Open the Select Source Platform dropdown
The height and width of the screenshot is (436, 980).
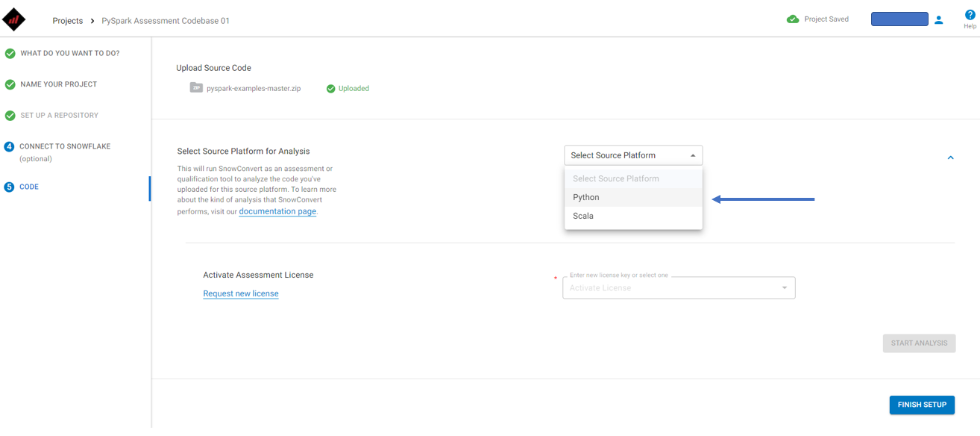(x=633, y=155)
